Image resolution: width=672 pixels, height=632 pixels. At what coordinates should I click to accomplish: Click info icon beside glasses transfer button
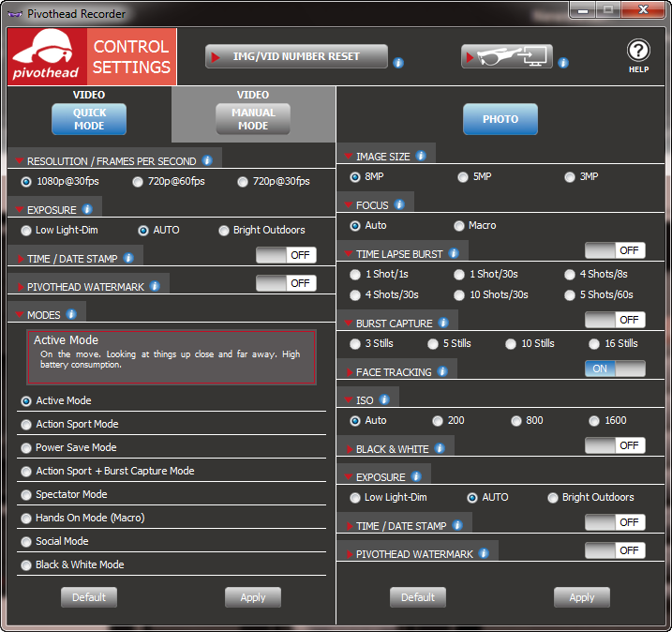tap(563, 63)
